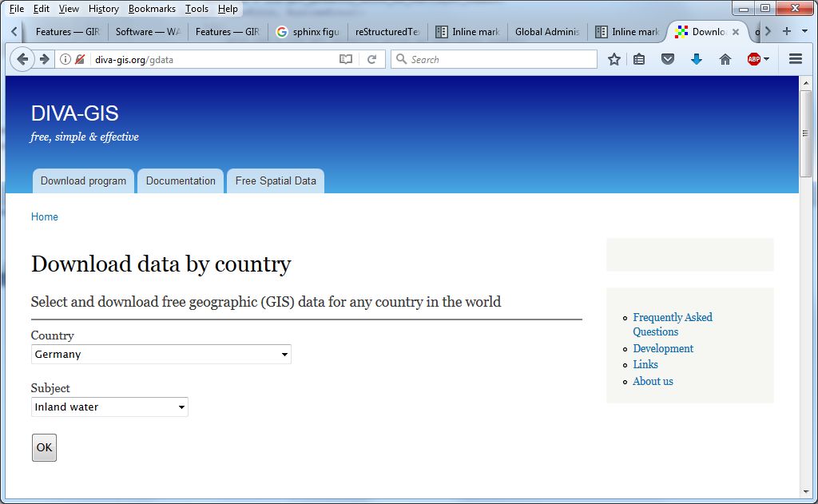Viewport: 818px width, 504px height.
Task: Click the page scrollbar thumb
Action: 806,133
